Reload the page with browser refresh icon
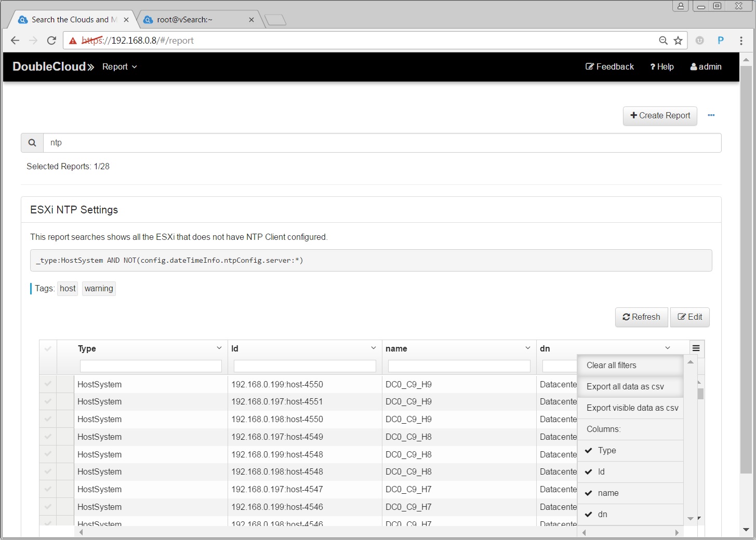Viewport: 756px width, 540px height. [51, 40]
